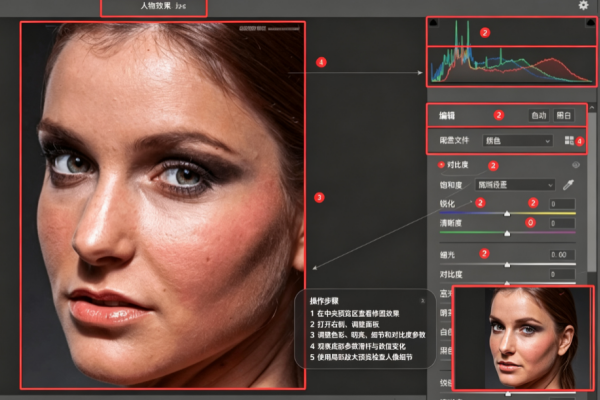This screenshot has width=600, height=400.
Task: Open the 饱和度 preset dropdown
Action: (515, 185)
